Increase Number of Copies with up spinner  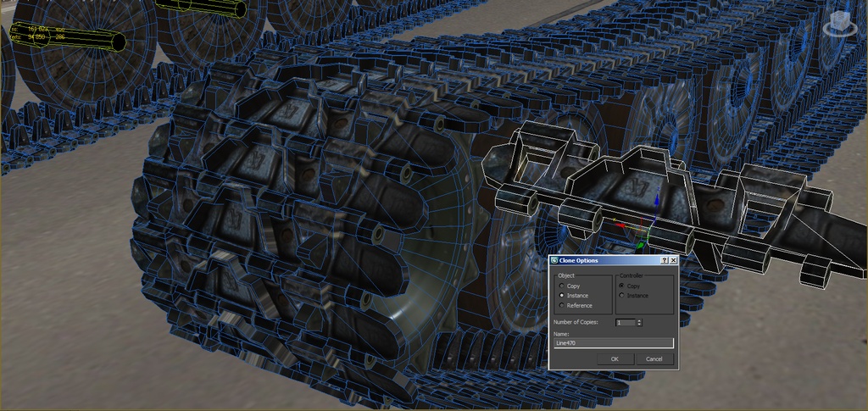[x=639, y=320]
